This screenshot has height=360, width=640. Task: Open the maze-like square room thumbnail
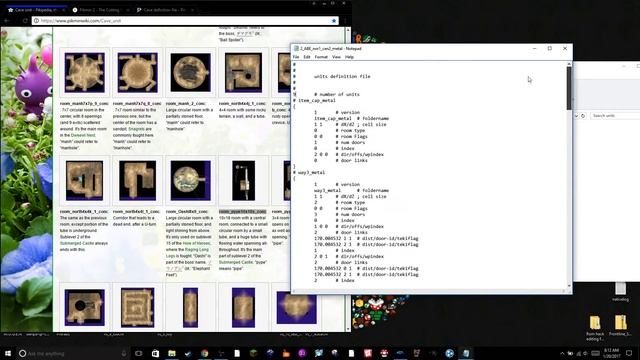pyautogui.click(x=138, y=307)
